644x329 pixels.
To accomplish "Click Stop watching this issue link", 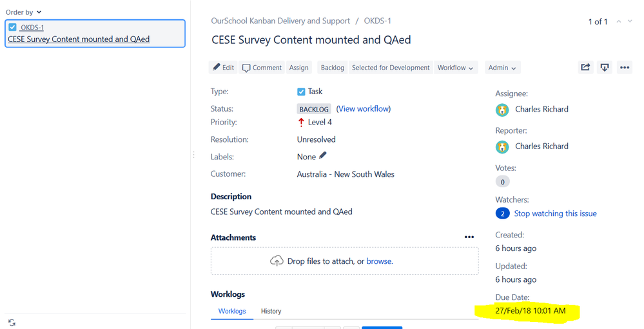I will [x=555, y=214].
